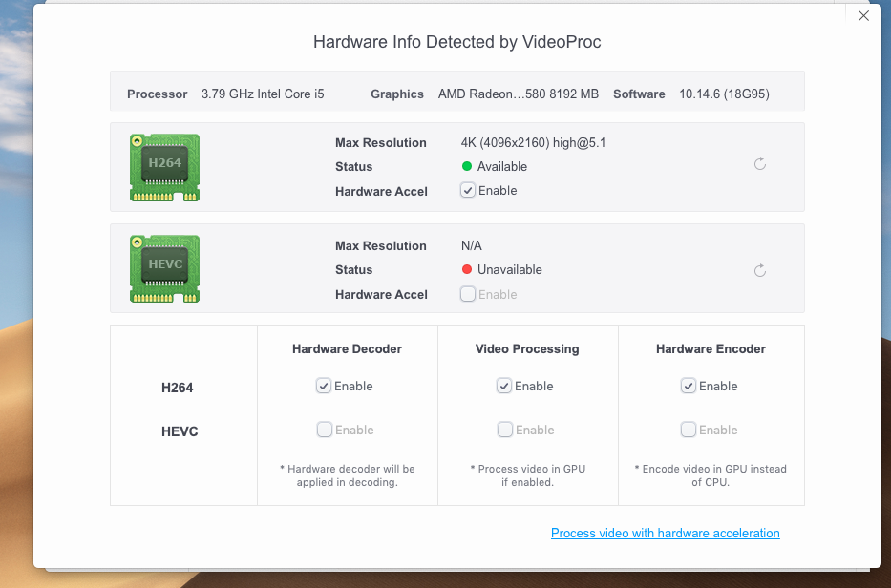Click the H264 chip icon
The image size is (891, 588).
(165, 168)
